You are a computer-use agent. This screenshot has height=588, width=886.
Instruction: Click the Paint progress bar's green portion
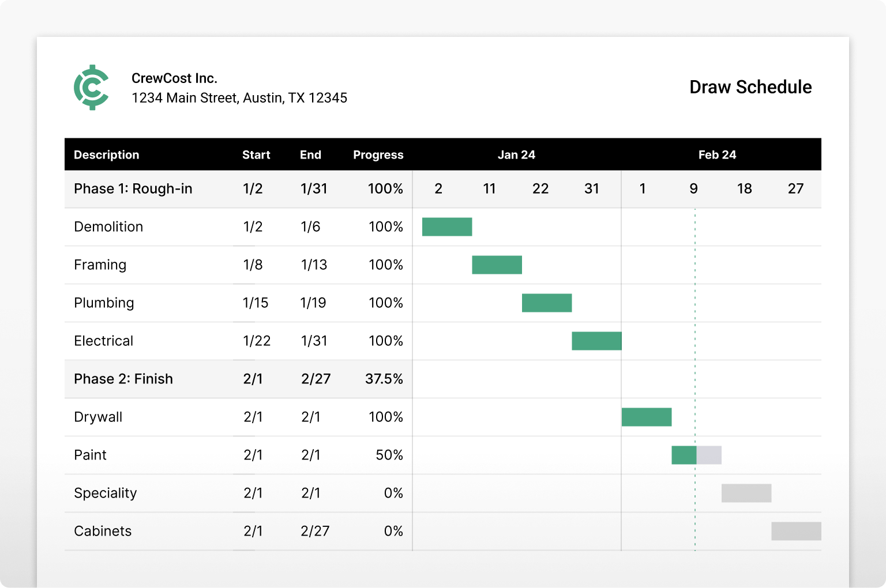[x=684, y=455]
